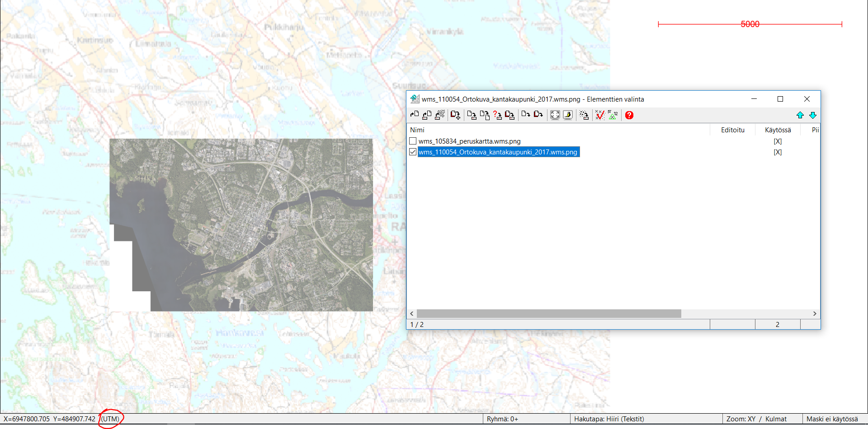The width and height of the screenshot is (868, 429).
Task: Uncheck the Ortokuva_kantakaupunki_2017 layer checkbox
Action: [413, 152]
